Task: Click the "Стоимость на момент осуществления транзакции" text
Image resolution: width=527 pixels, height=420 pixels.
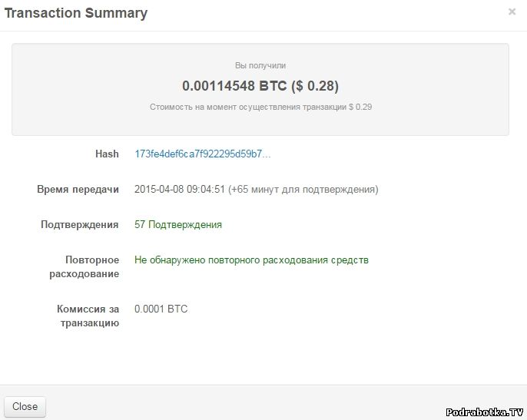Action: 247,107
